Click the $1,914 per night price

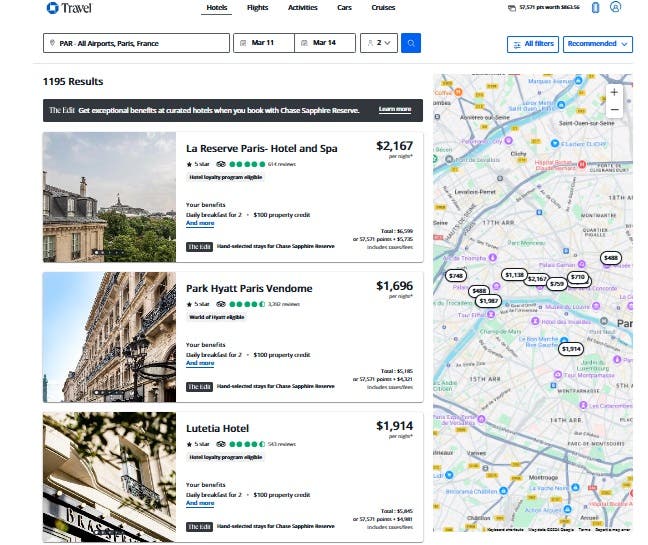tap(394, 426)
